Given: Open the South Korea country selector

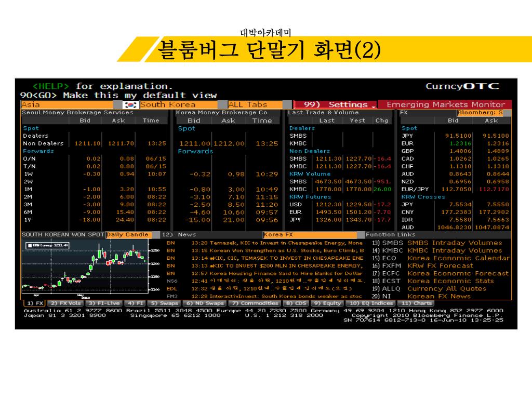Looking at the screenshot, I should point(179,105).
